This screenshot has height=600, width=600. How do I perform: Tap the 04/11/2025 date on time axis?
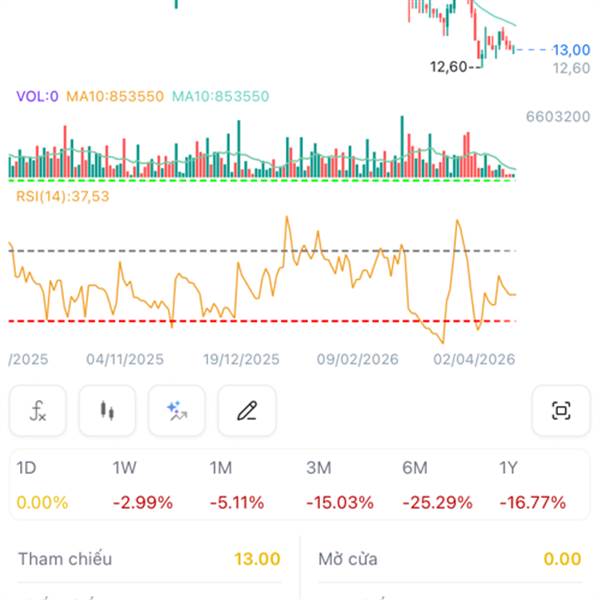(124, 359)
